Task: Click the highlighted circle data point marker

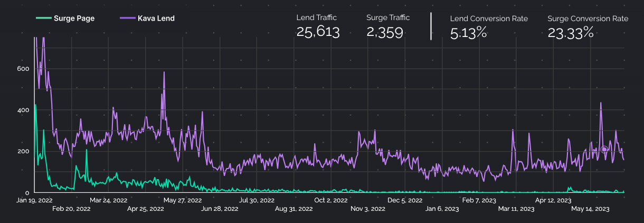Action: point(604,150)
